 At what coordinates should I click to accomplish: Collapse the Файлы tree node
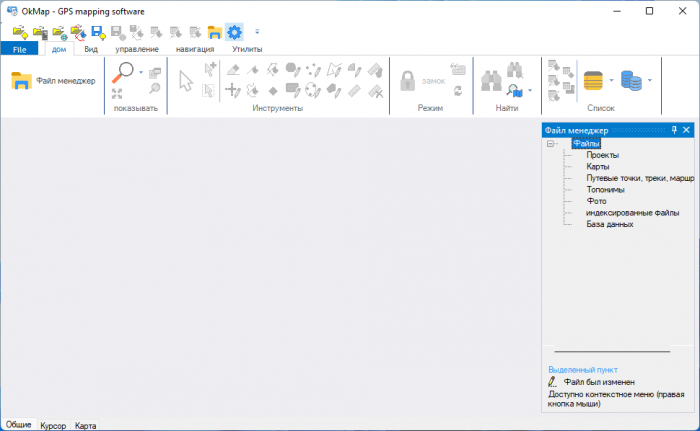(x=551, y=144)
